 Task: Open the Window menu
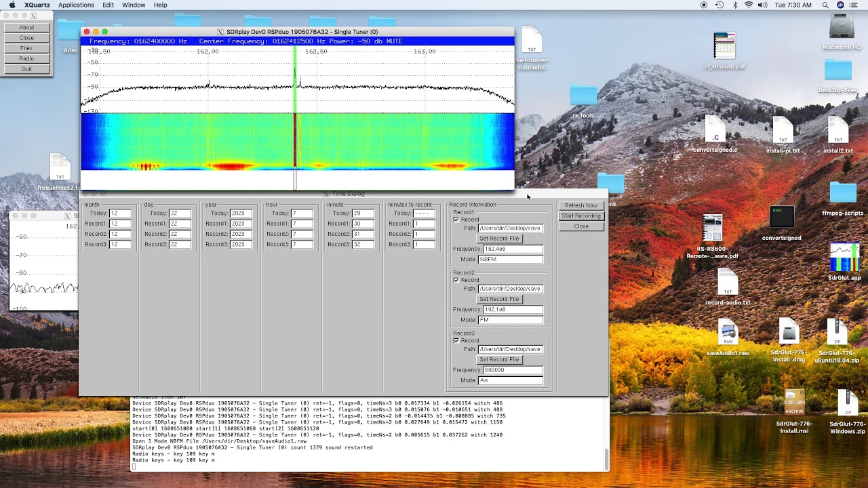[x=134, y=5]
